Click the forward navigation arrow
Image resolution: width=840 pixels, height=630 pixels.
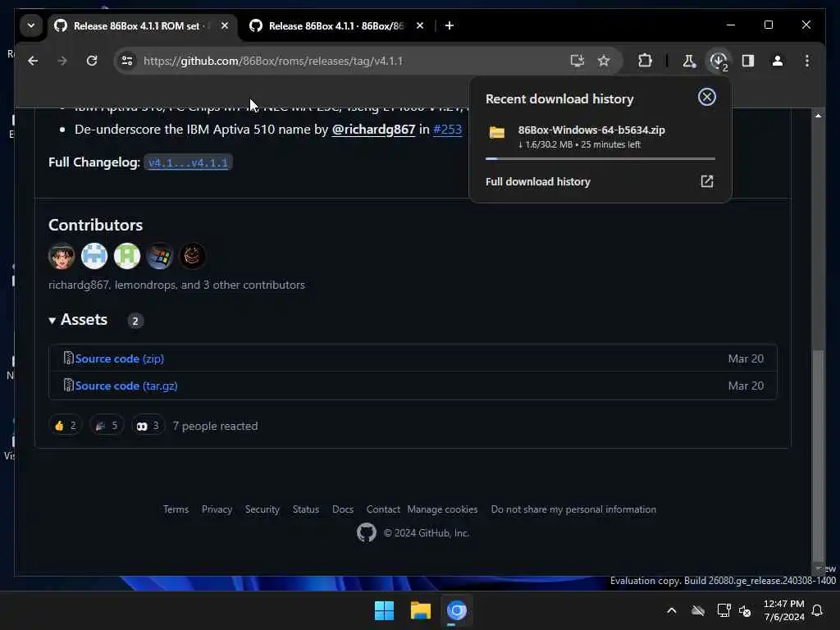pyautogui.click(x=62, y=61)
